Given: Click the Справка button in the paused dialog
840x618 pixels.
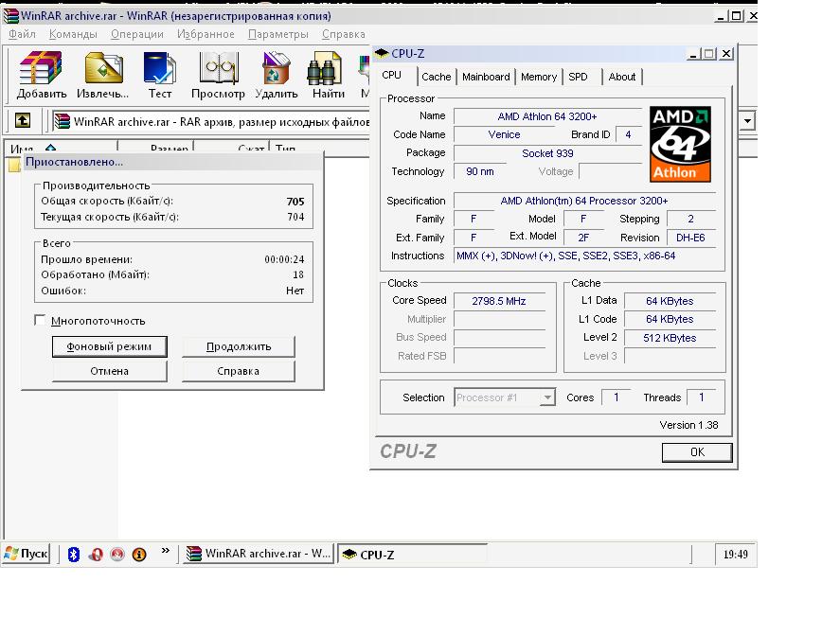Looking at the screenshot, I should click(x=239, y=371).
